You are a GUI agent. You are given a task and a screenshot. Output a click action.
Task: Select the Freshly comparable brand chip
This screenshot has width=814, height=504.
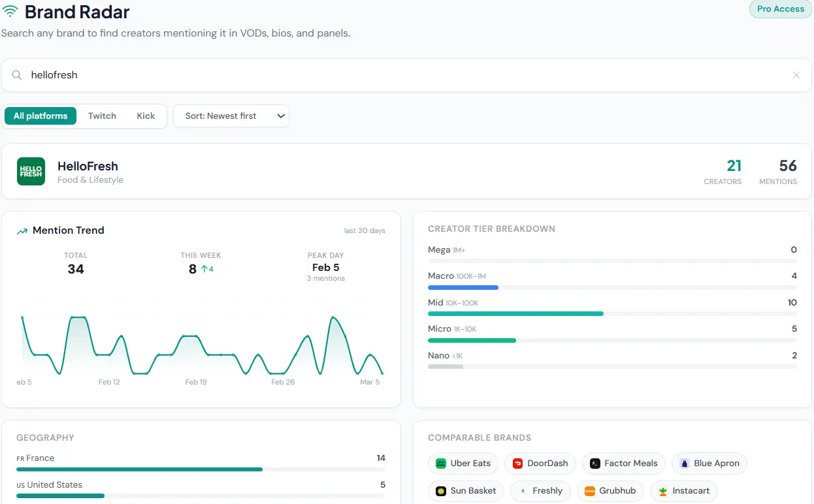[540, 490]
